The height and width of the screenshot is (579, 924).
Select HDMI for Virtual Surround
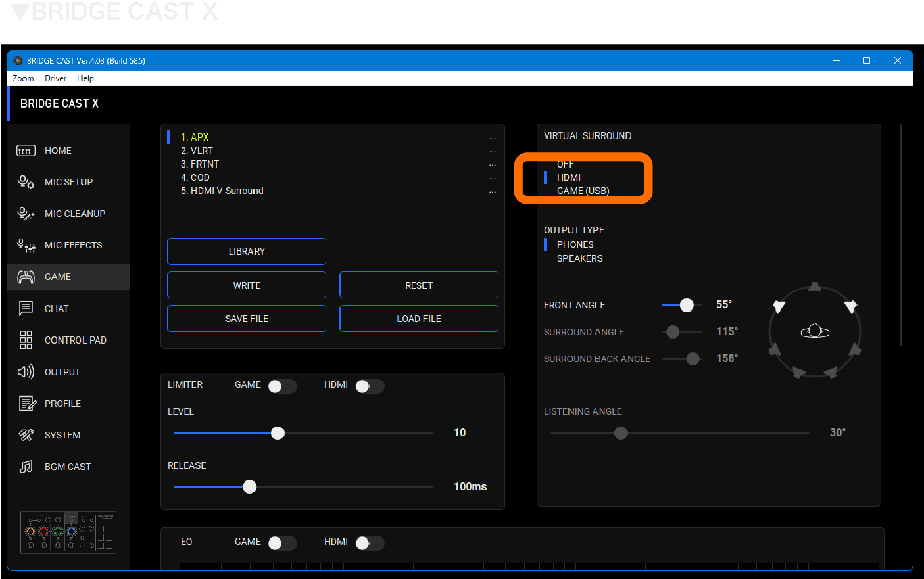tap(569, 177)
